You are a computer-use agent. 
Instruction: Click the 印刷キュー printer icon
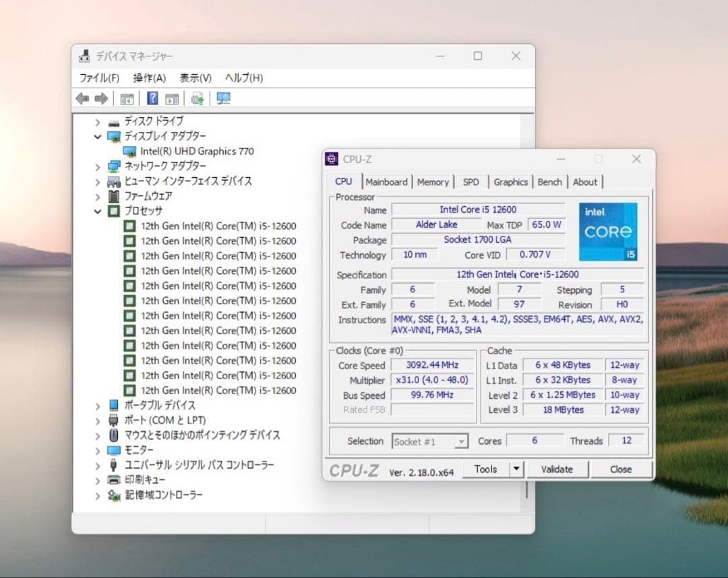pos(114,480)
